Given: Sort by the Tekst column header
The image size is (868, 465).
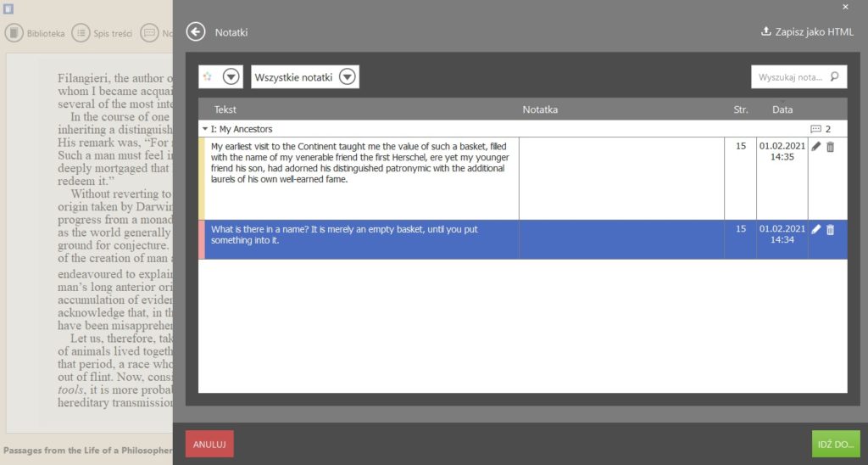Looking at the screenshot, I should coord(225,109).
